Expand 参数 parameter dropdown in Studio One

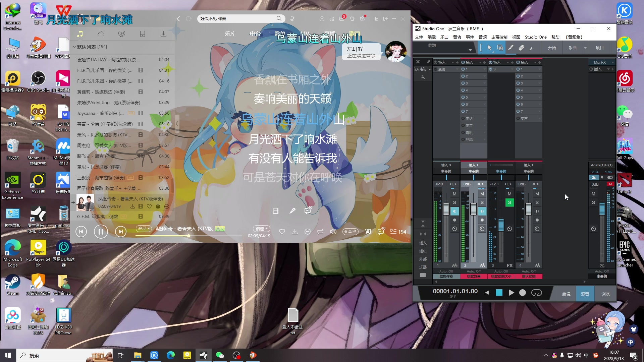pyautogui.click(x=470, y=50)
